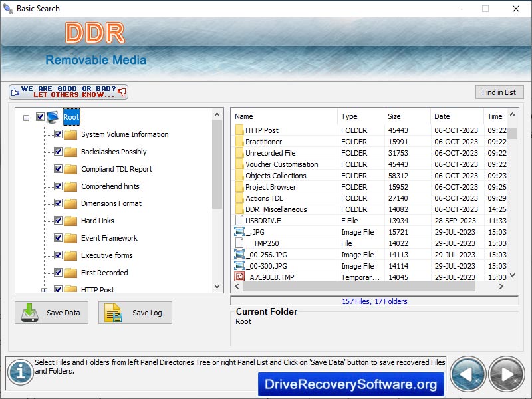Sort the file list by Size column

[x=407, y=116]
